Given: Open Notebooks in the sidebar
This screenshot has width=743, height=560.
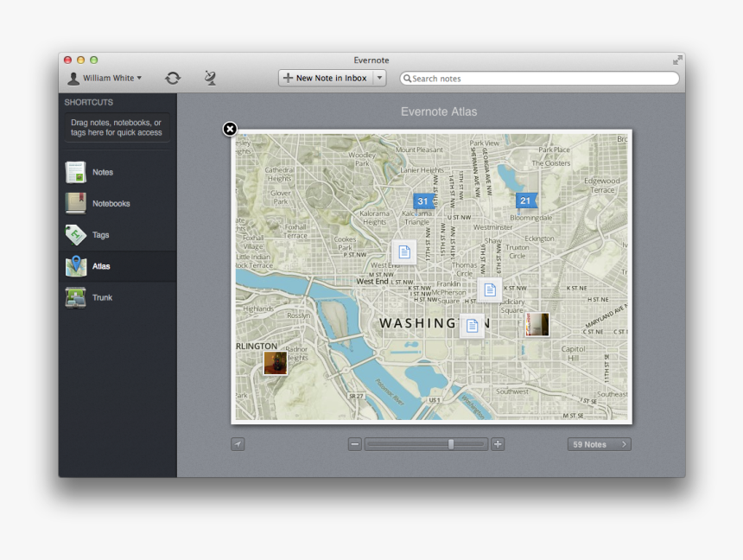Looking at the screenshot, I should pos(111,204).
